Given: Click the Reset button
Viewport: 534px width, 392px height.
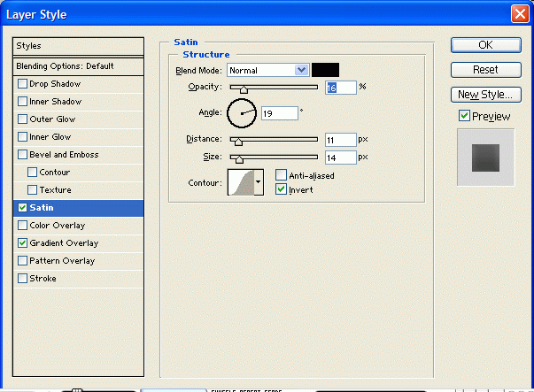Looking at the screenshot, I should (x=485, y=69).
